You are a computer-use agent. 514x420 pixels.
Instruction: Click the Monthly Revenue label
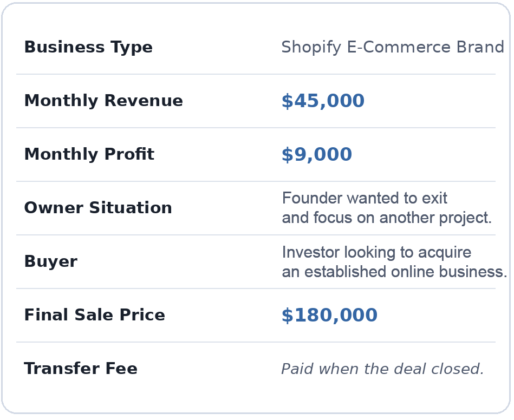103,101
